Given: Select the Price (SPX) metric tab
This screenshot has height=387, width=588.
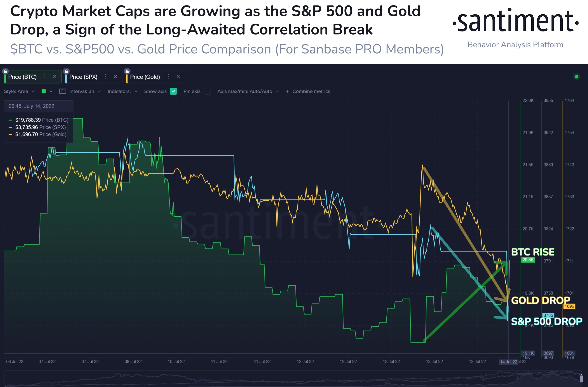Looking at the screenshot, I should click(x=83, y=77).
